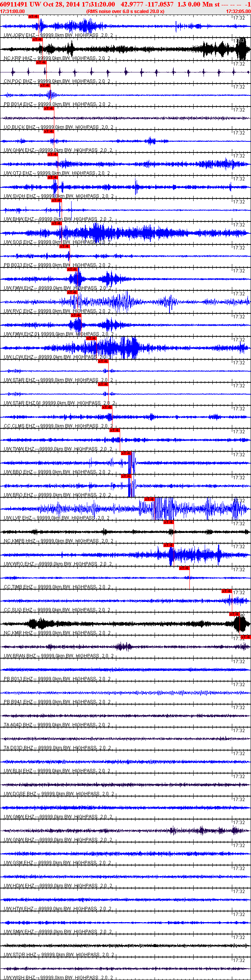The image size is (251, 980).
Task: Click the TA.A04D BHZ station label
Action: pyautogui.click(x=18, y=725)
